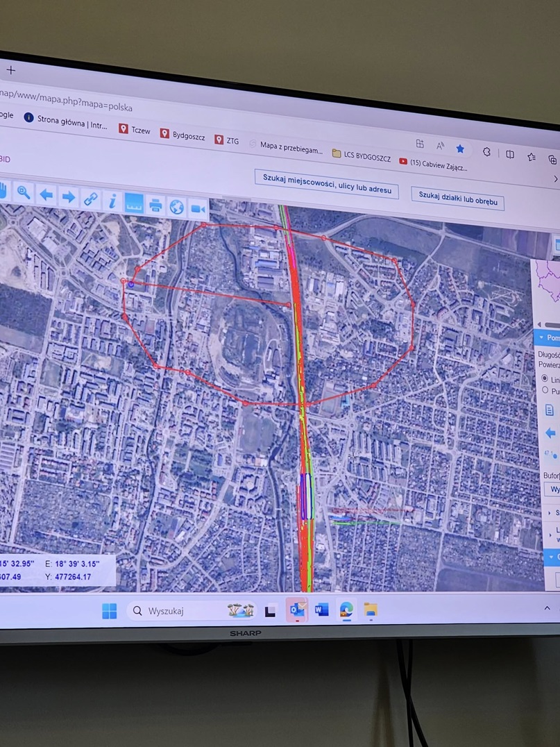This screenshot has height=747, width=560.
Task: Open Windows Start menu
Action: (109, 611)
